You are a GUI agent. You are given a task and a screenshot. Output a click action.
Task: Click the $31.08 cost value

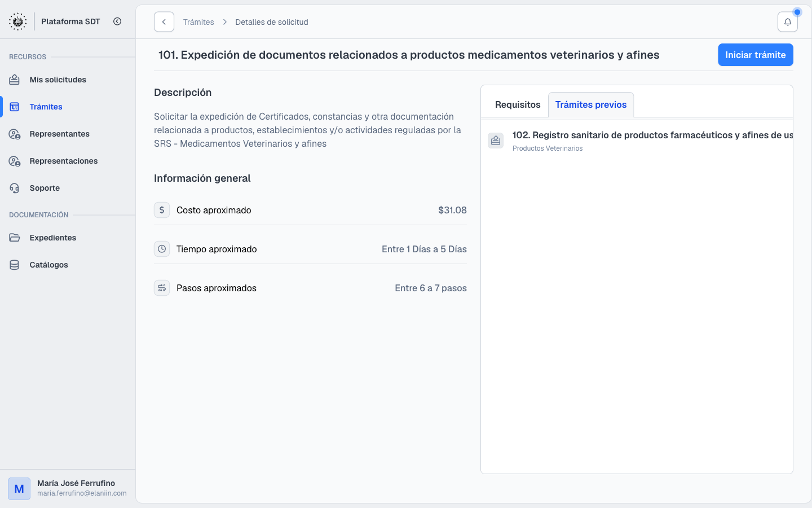click(x=452, y=210)
